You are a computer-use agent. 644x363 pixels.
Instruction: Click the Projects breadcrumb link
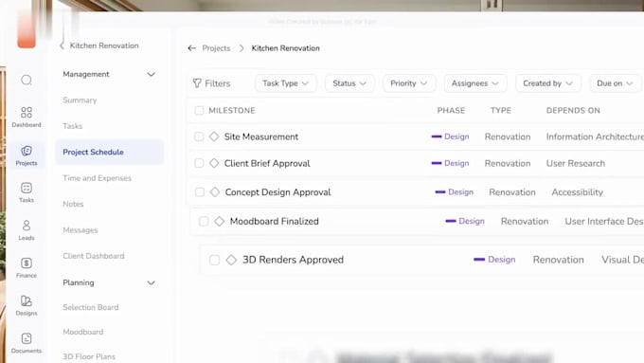point(216,48)
